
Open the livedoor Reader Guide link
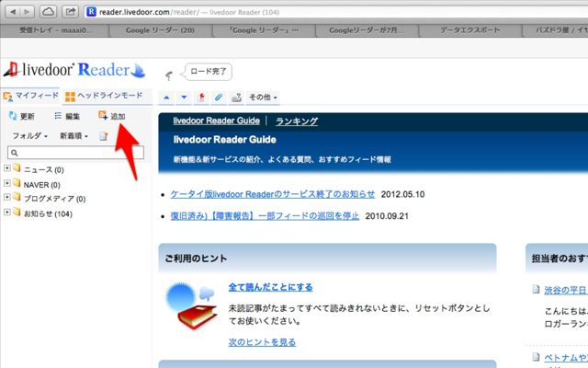click(x=217, y=121)
